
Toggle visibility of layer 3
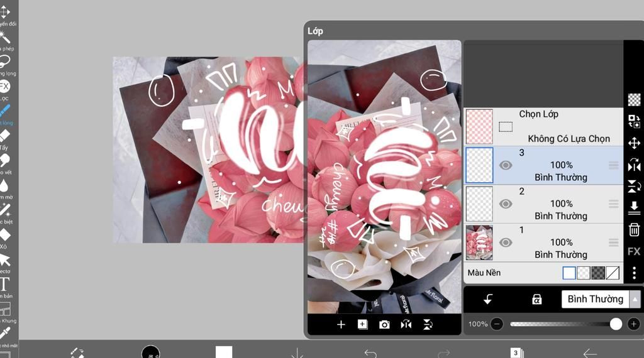click(506, 165)
